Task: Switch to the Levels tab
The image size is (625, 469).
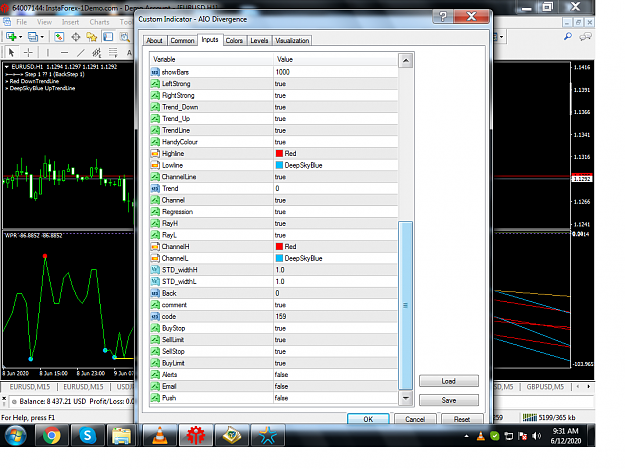Action: [259, 40]
